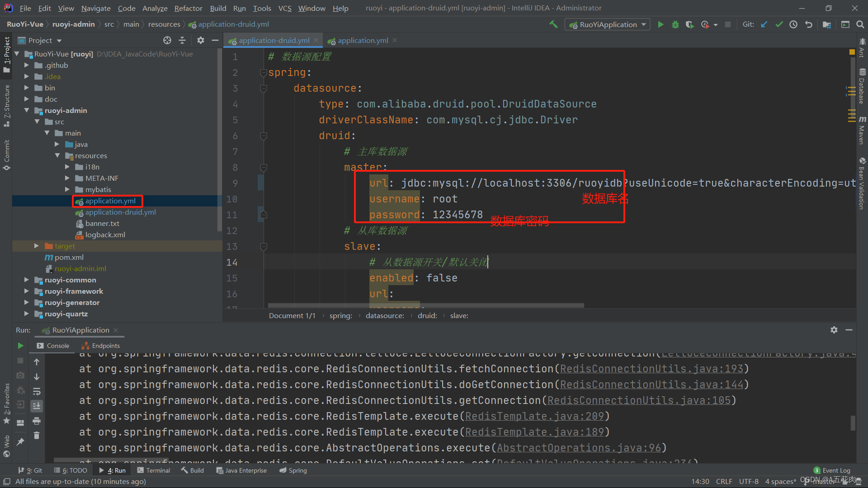This screenshot has height=488, width=868.
Task: Collapse all in Project panel header
Action: pos(182,40)
